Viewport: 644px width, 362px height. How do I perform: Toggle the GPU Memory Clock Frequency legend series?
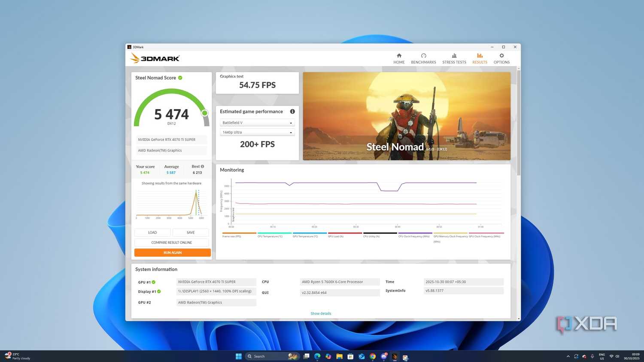[x=450, y=239]
